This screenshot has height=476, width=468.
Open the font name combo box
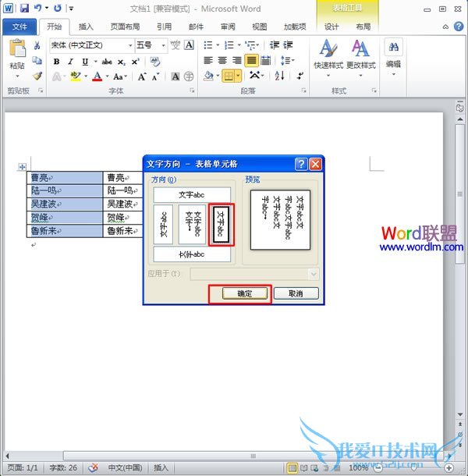click(x=91, y=45)
